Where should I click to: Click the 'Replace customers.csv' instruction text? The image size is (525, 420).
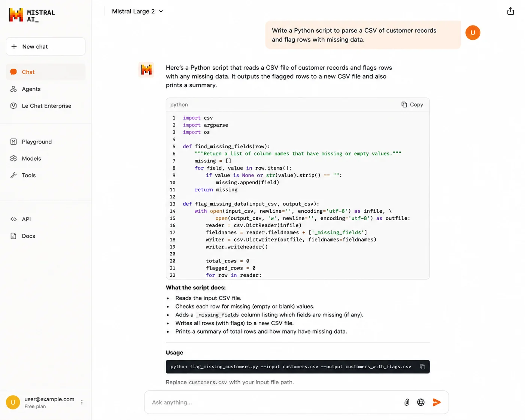coord(230,382)
